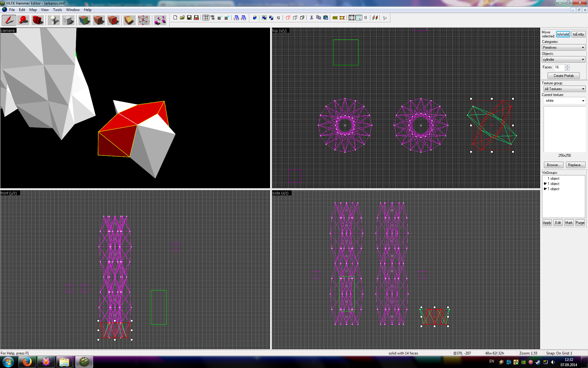This screenshot has height=368, width=588.
Task: Toggle the 2D grid display button
Action: 206,18
